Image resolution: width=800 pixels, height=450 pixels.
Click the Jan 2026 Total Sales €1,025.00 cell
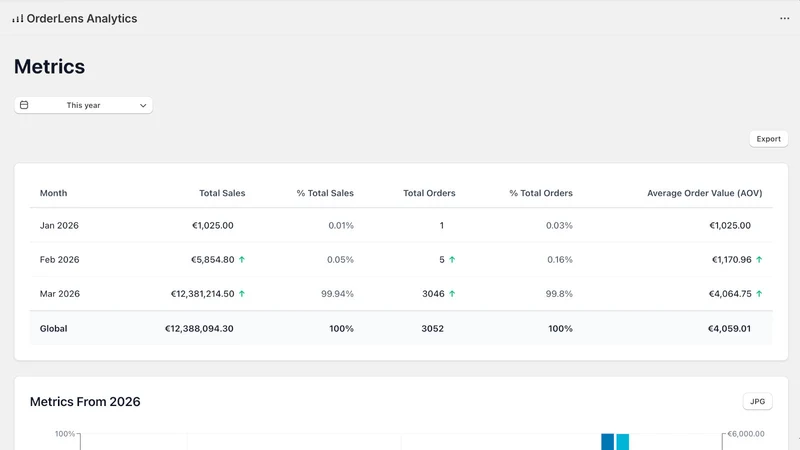coord(213,226)
